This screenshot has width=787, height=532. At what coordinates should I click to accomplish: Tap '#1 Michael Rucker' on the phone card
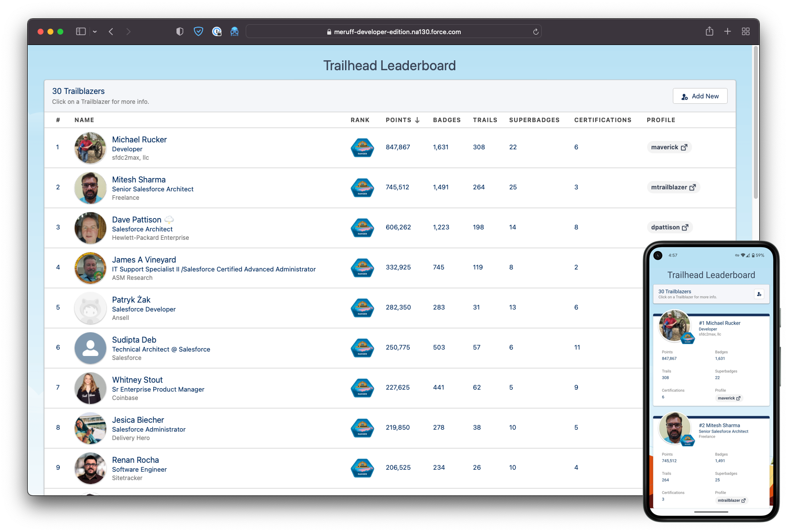720,323
